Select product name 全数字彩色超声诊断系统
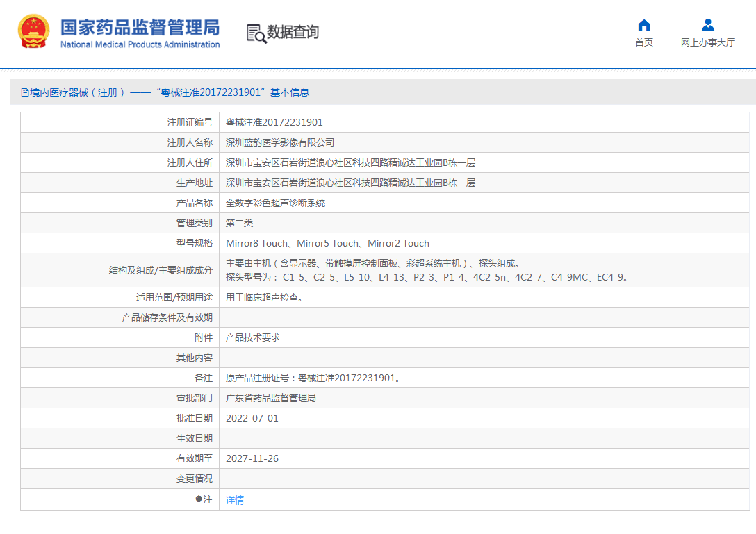The width and height of the screenshot is (756, 534). point(275,203)
